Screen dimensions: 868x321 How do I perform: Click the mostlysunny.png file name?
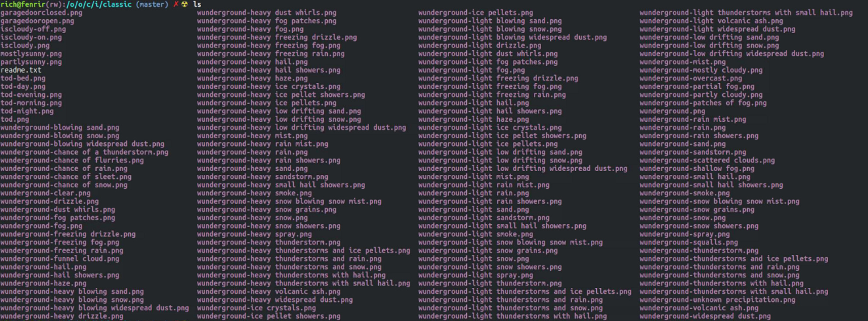(x=31, y=54)
